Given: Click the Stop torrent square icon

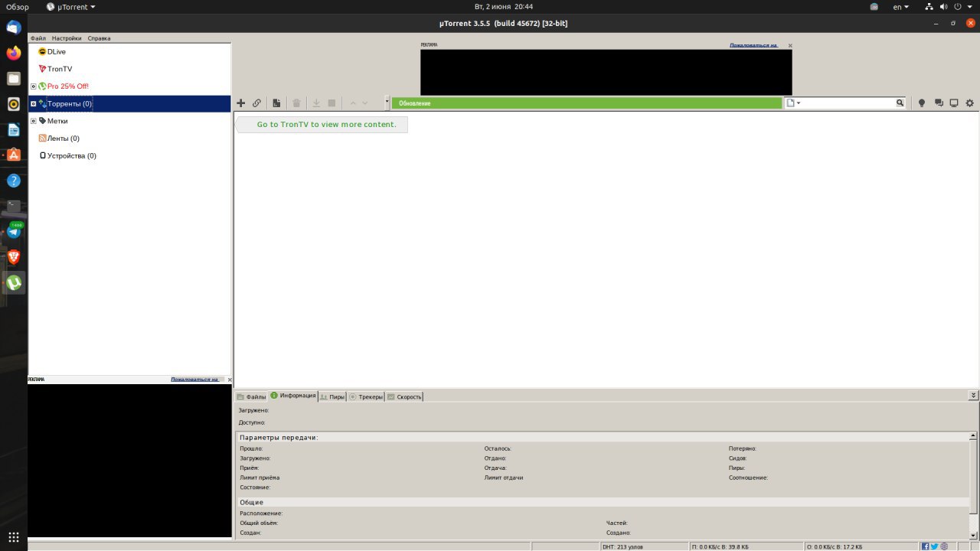Looking at the screenshot, I should tap(332, 103).
